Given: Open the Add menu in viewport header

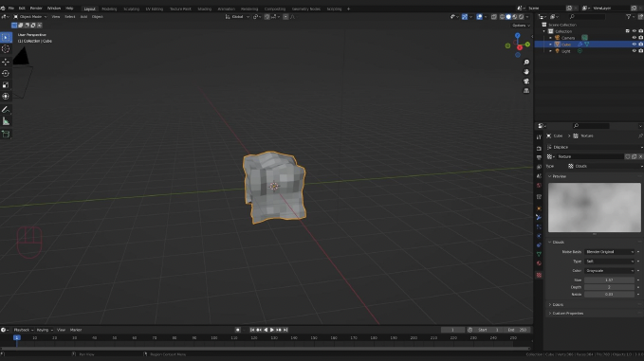Looking at the screenshot, I should (83, 17).
